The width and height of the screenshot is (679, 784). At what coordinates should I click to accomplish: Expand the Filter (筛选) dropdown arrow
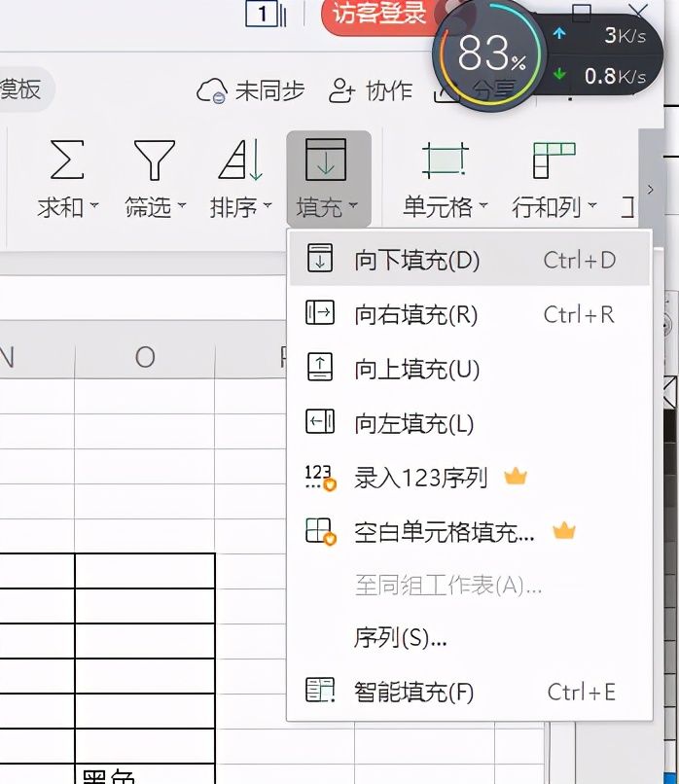pos(182,205)
